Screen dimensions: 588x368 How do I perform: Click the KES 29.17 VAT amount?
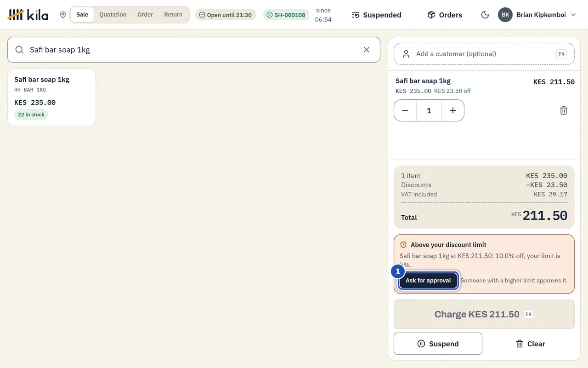click(x=550, y=194)
